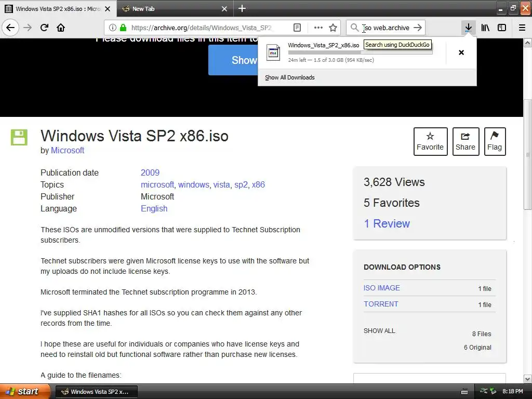Select the Windows Vista SP2 x86.iso tab
The height and width of the screenshot is (399, 532).
coord(58,9)
